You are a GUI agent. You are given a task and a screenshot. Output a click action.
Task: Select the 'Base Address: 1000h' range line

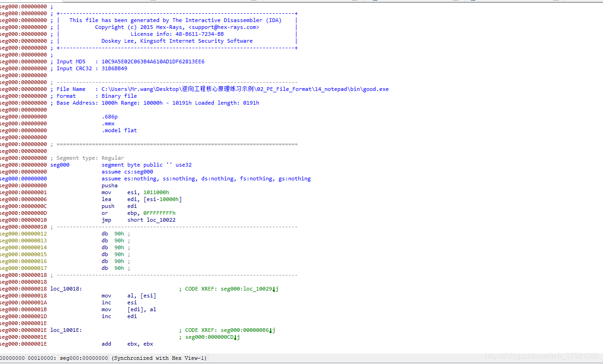pyautogui.click(x=158, y=103)
